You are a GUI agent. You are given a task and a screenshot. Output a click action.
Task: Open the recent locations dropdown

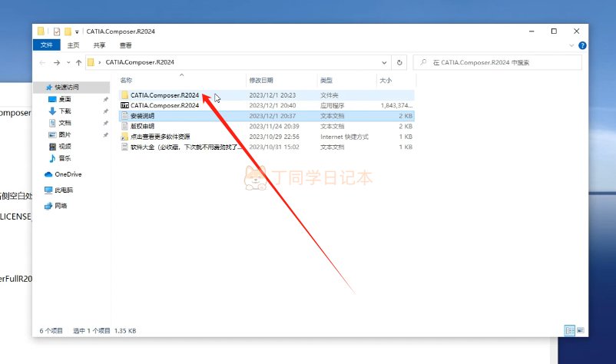pos(67,62)
